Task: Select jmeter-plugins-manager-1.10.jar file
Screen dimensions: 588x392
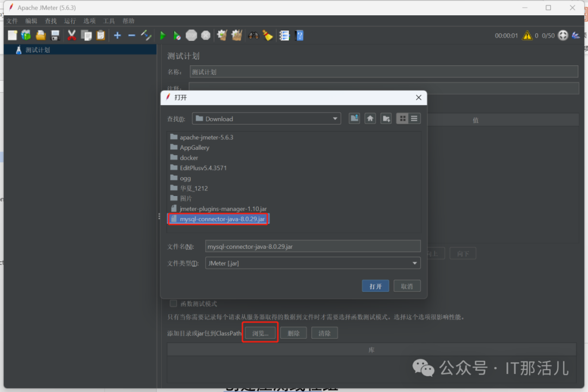Action: 219,209
